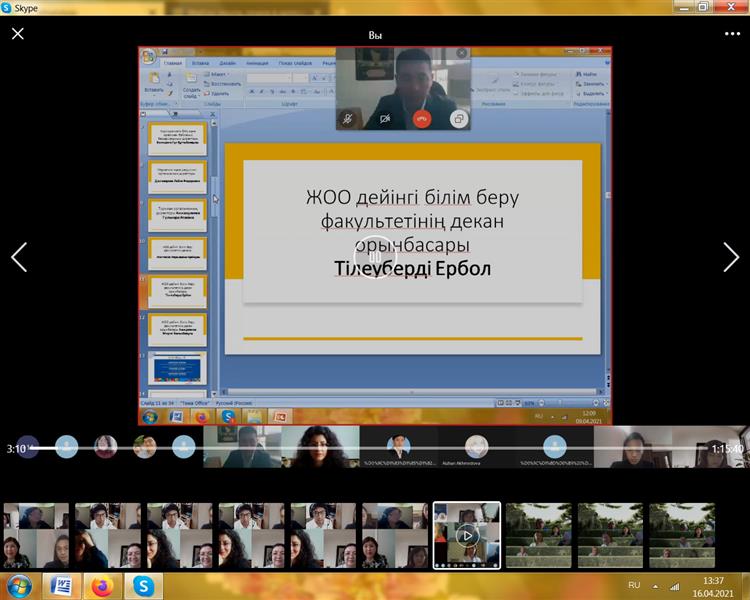Screen dimensions: 750x600
Task: Expand hidden system tray icons
Action: pos(655,585)
